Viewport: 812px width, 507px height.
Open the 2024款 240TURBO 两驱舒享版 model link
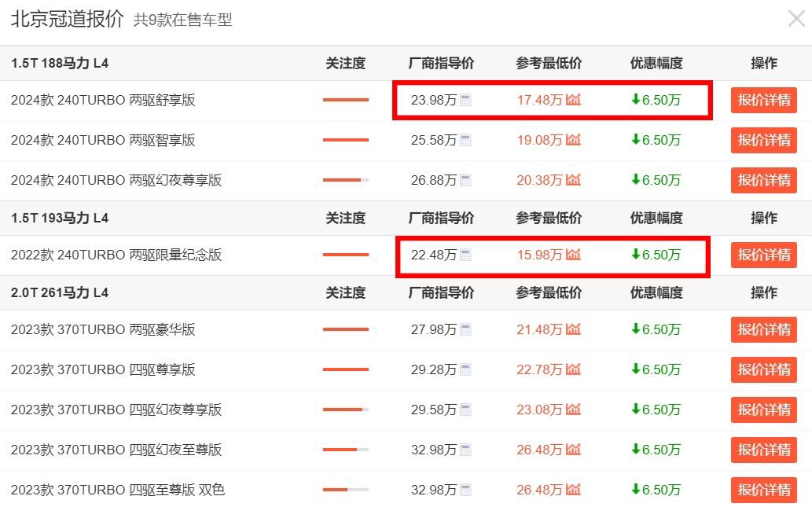tap(103, 100)
